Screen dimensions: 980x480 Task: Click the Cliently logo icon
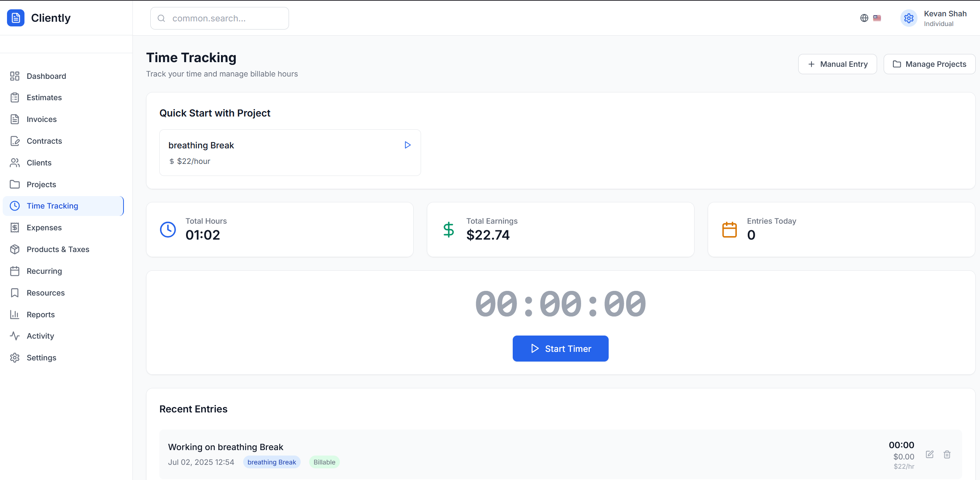click(x=16, y=18)
